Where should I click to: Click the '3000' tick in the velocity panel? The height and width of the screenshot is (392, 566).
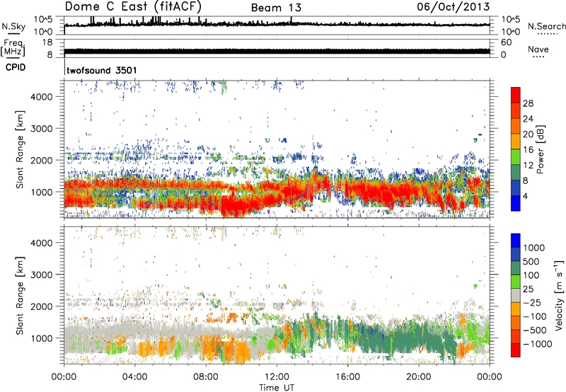click(41, 275)
